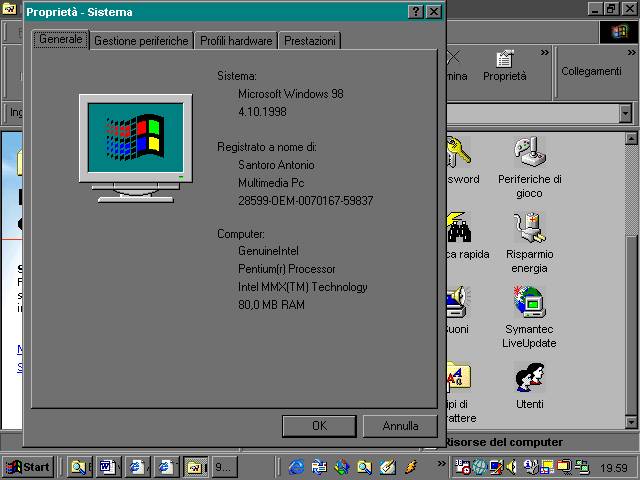Click the magnifier quick launch icon
This screenshot has height=480, width=640.
[364, 467]
